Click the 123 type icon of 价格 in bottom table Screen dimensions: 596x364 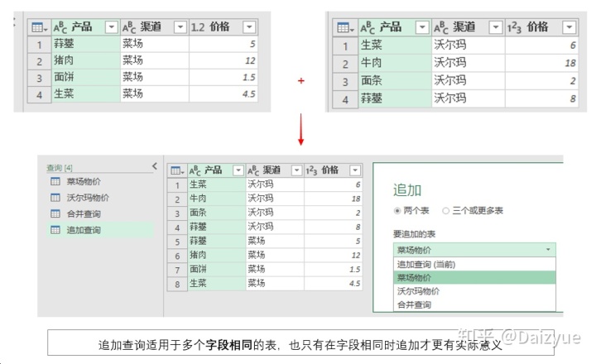click(x=312, y=170)
